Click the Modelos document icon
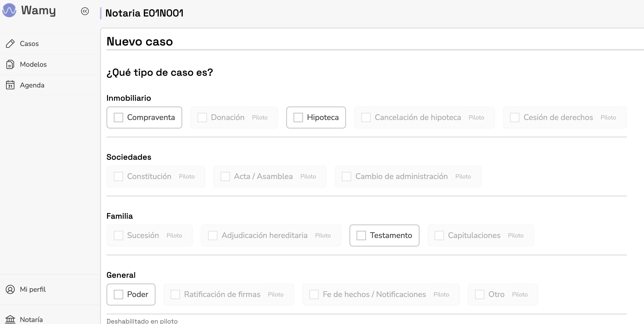This screenshot has height=324, width=644. tap(10, 64)
